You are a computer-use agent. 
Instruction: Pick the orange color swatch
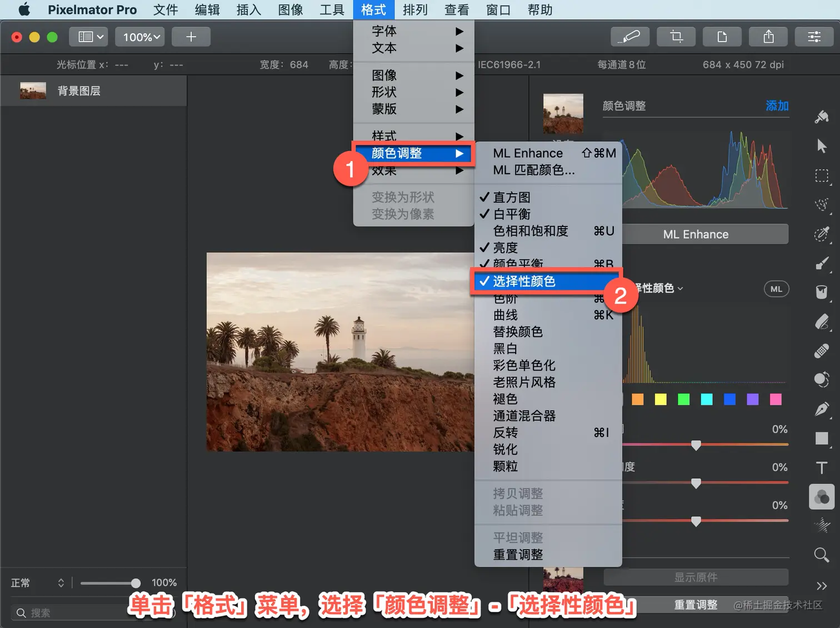(638, 399)
